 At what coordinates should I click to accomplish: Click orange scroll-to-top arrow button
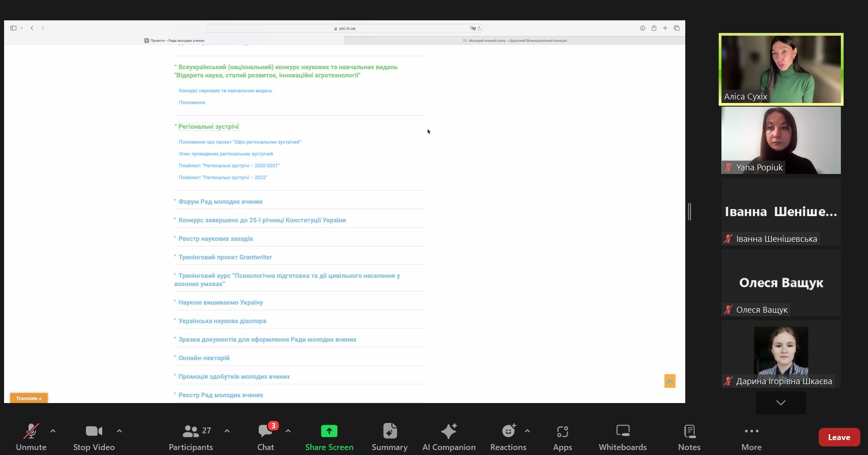point(670,381)
